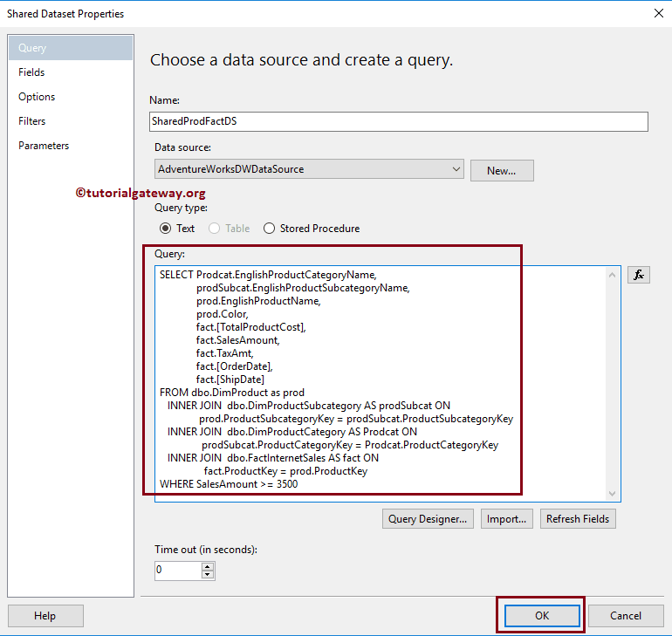Click the Import... button
The width and height of the screenshot is (672, 636).
pos(506,518)
